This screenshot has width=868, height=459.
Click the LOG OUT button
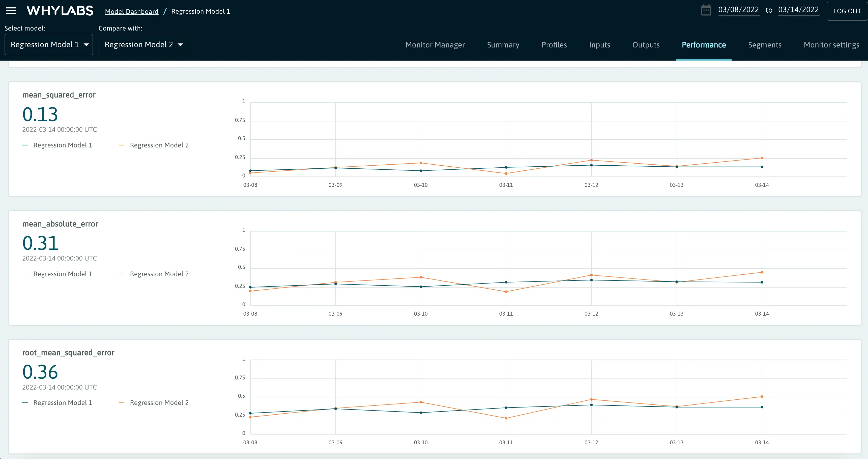[847, 11]
